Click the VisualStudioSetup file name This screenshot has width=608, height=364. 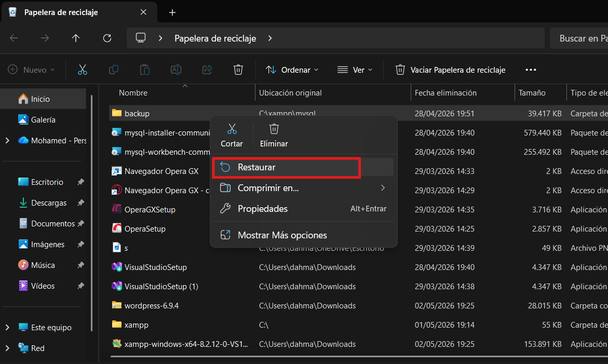155,267
